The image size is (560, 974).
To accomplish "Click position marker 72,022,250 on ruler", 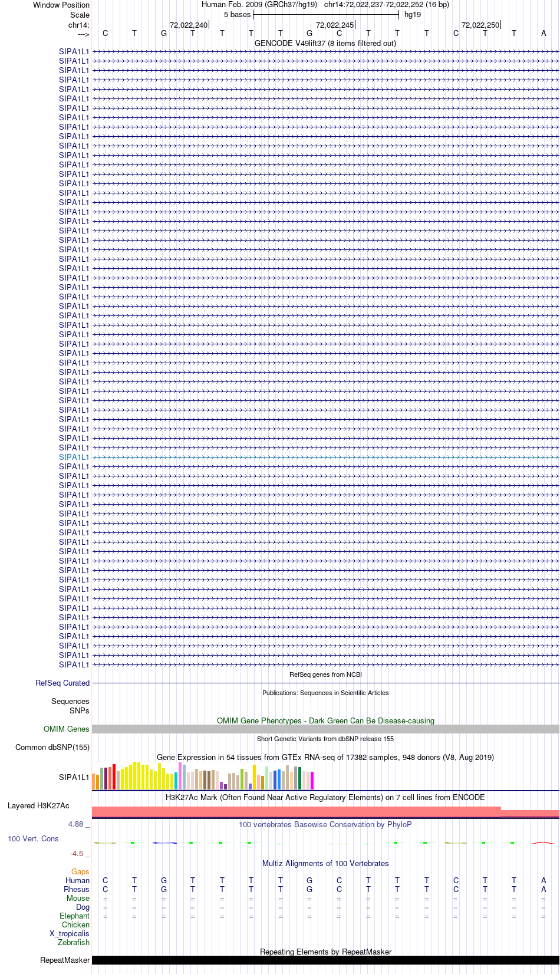I will point(480,25).
